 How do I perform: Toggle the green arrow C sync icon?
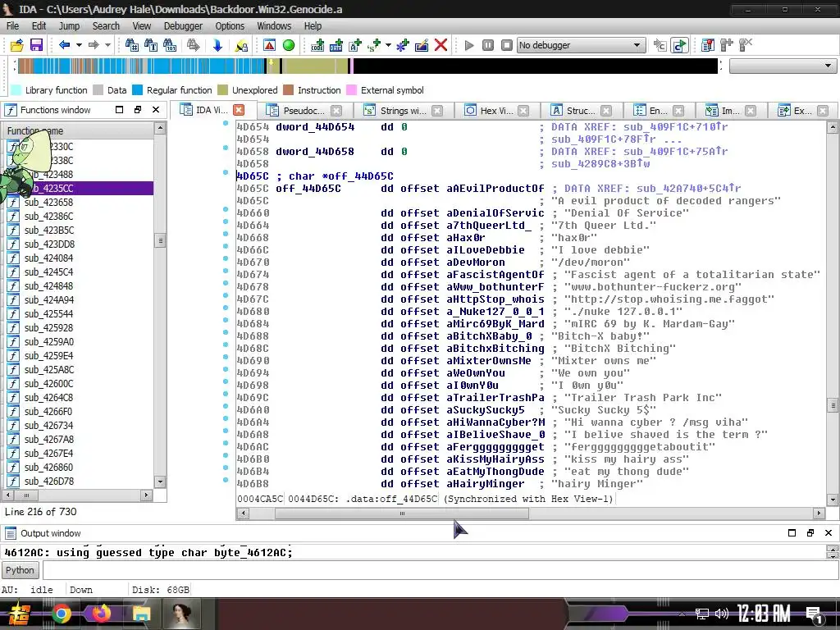pyautogui.click(x=679, y=46)
